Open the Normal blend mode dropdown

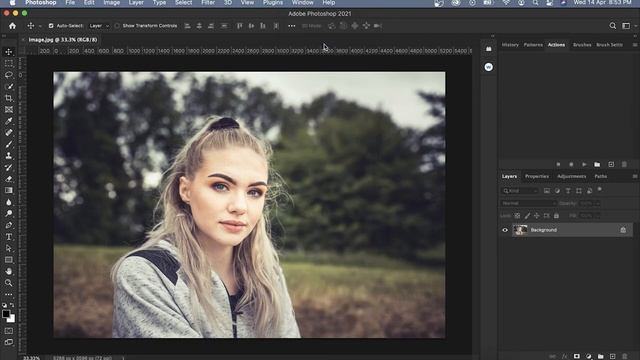click(529, 203)
